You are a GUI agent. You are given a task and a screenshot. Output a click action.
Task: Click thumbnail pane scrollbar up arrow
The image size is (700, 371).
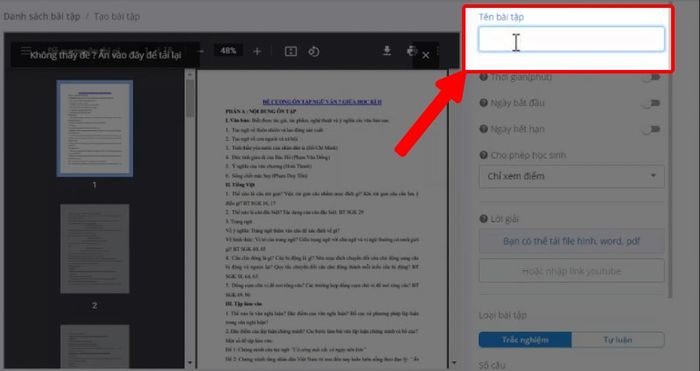coord(190,75)
